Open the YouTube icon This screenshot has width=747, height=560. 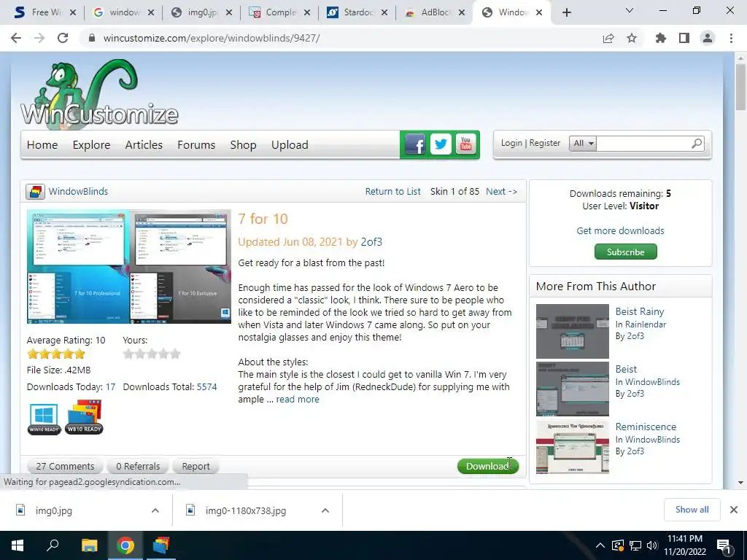tap(466, 144)
